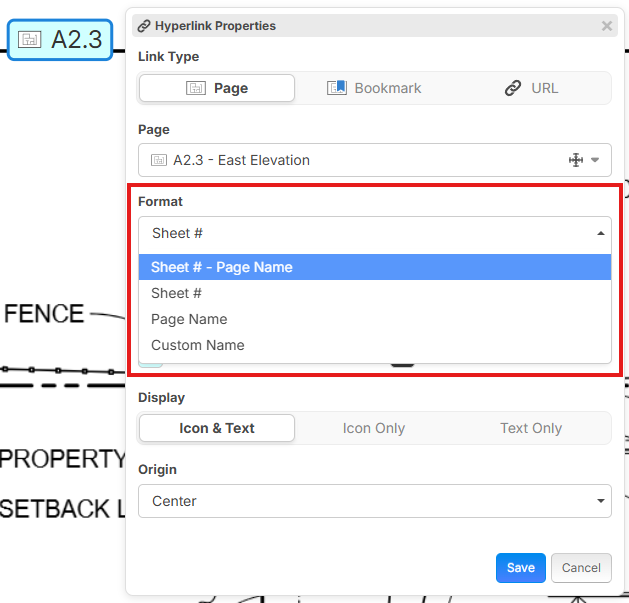This screenshot has width=629, height=603.
Task: Click the sheet icon before A2.3 - East Elevation
Action: pos(158,160)
